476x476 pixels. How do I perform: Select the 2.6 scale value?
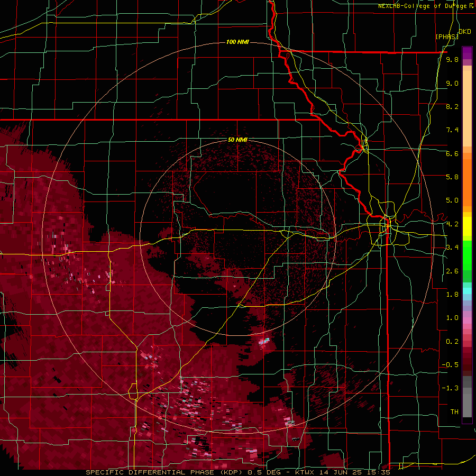click(x=452, y=271)
